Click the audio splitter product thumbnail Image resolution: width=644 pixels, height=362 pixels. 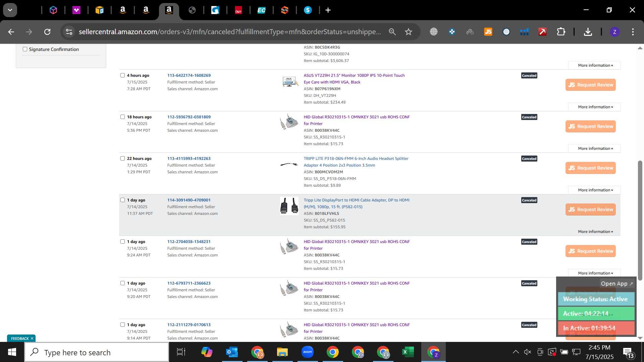coord(289,164)
